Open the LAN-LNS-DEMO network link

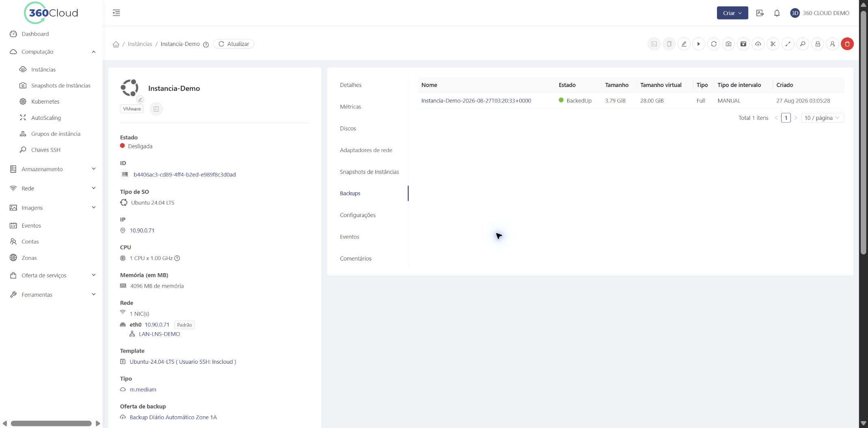coord(160,334)
